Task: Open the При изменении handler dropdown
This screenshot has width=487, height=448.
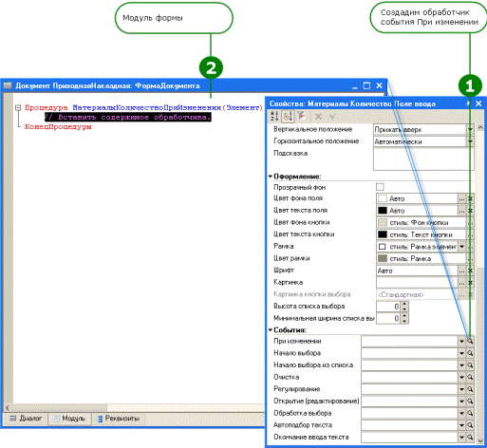Action: point(462,341)
